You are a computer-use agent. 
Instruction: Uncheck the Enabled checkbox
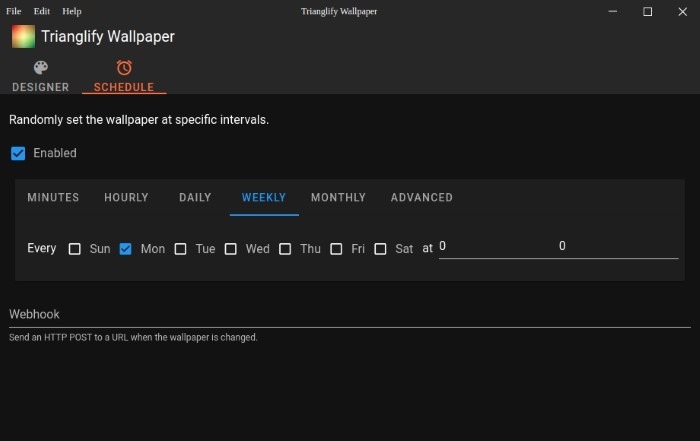coord(18,153)
